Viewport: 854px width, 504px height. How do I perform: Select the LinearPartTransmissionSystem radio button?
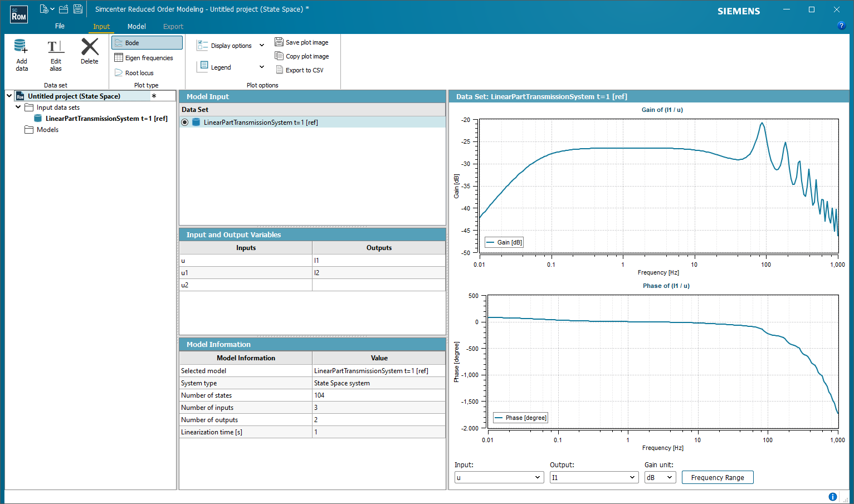(x=185, y=123)
